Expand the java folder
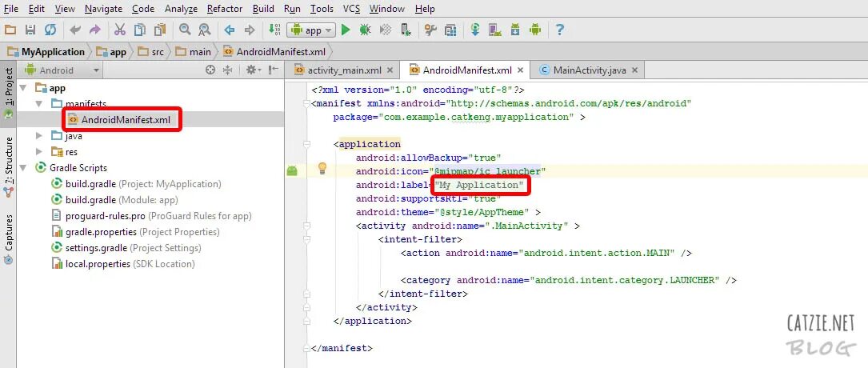This screenshot has height=368, width=868. (x=38, y=135)
